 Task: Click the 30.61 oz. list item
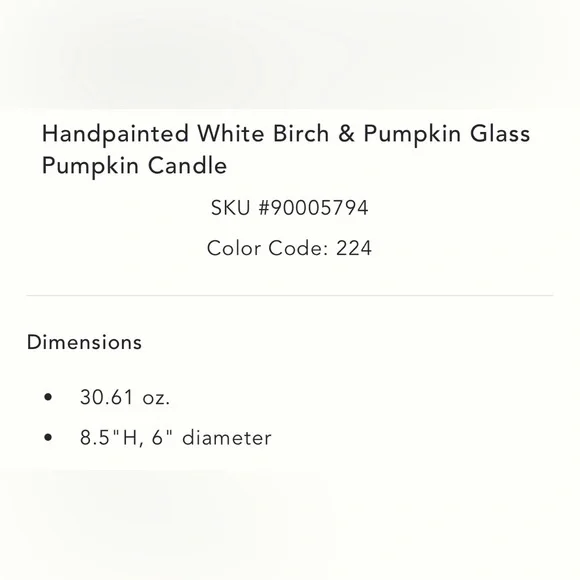pyautogui.click(x=125, y=398)
